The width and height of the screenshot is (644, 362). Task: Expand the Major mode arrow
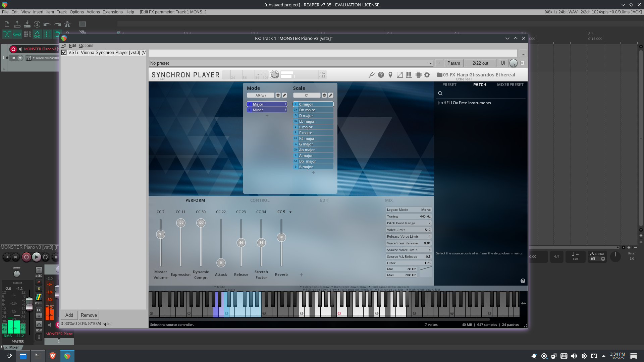click(286, 104)
